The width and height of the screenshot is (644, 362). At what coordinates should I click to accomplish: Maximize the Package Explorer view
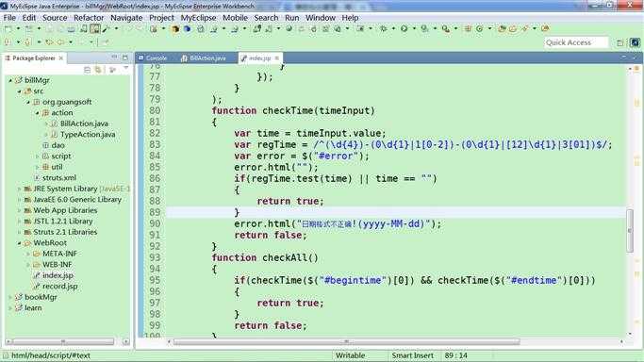(x=125, y=58)
